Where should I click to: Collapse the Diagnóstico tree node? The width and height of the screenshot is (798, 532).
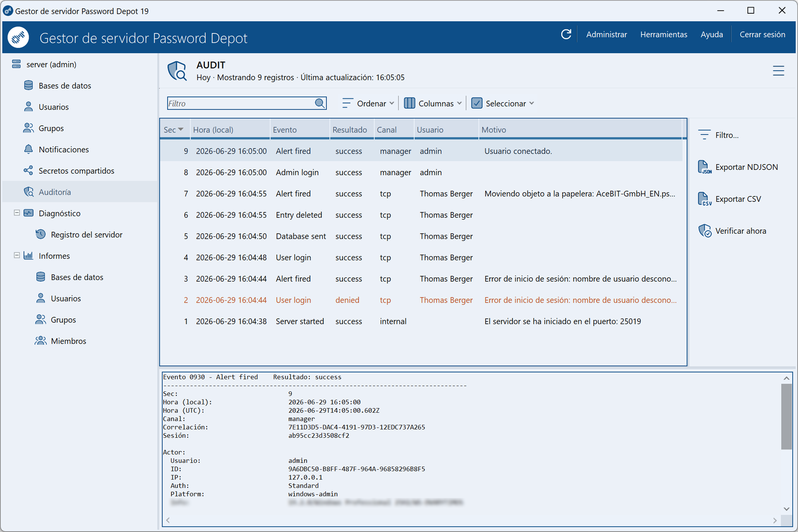tap(17, 213)
